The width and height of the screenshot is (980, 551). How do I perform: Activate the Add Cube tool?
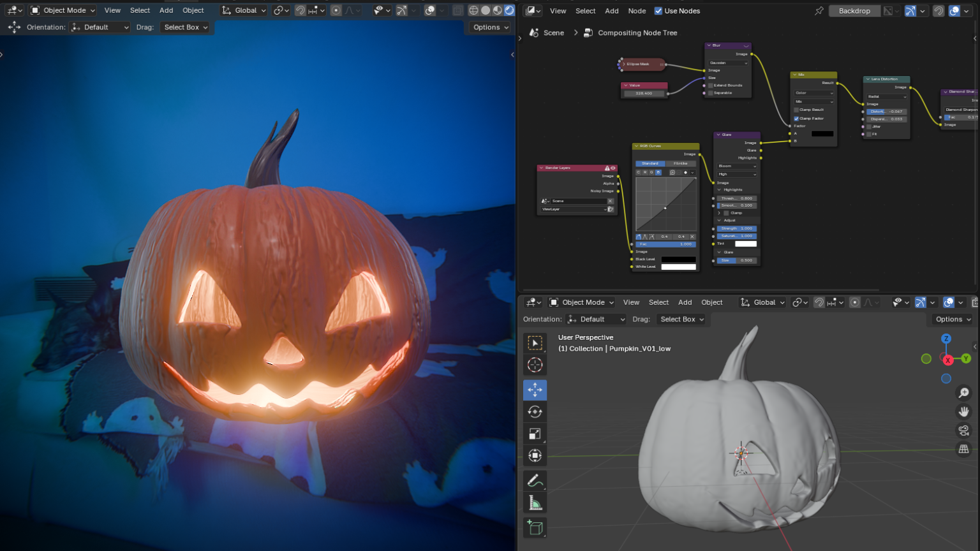click(535, 527)
